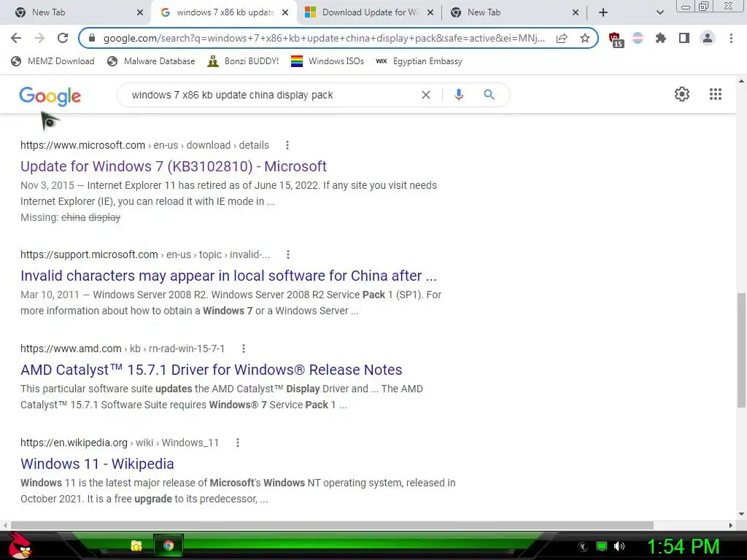This screenshot has width=747, height=560.
Task: Click the microsoft.com download details URL text
Action: 145,145
